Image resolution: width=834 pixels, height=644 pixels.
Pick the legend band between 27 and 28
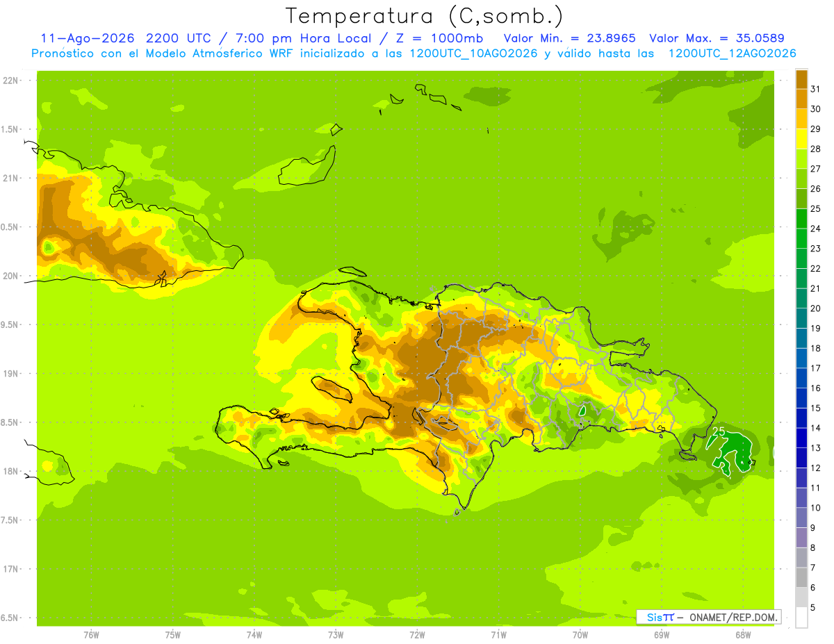801,158
